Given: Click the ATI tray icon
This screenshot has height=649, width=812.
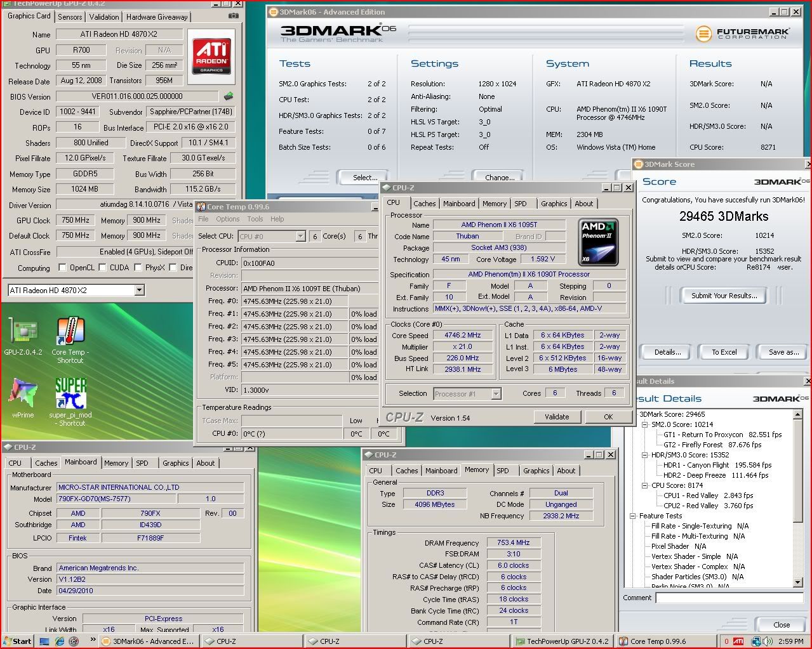Looking at the screenshot, I should point(738,641).
